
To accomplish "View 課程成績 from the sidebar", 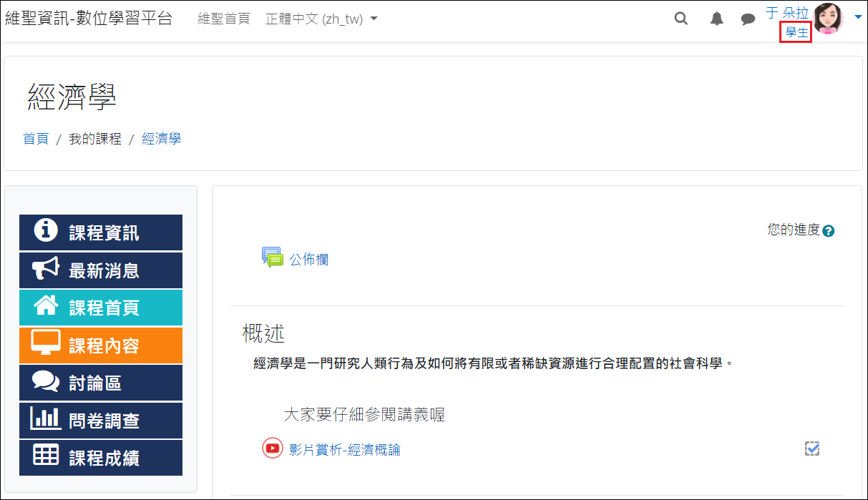I will [101, 458].
